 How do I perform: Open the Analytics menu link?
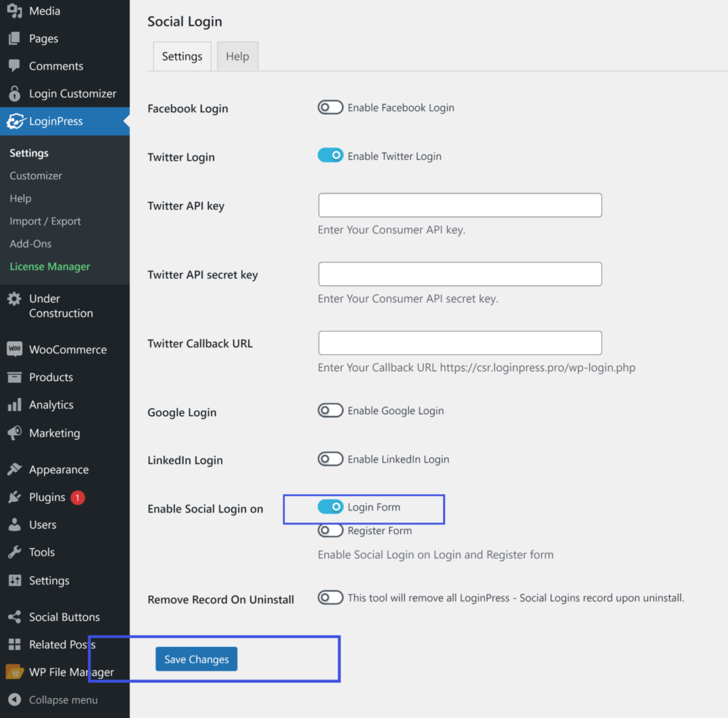pos(51,404)
